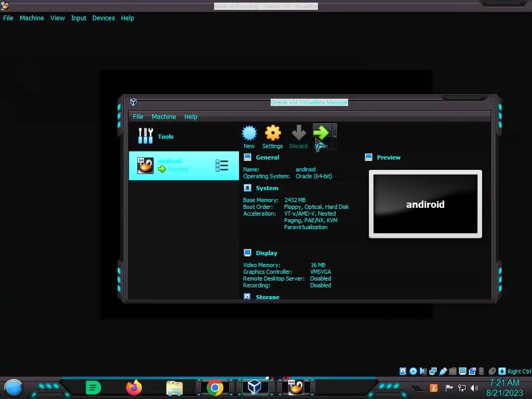Open the green notes app in the taskbar

click(94, 388)
